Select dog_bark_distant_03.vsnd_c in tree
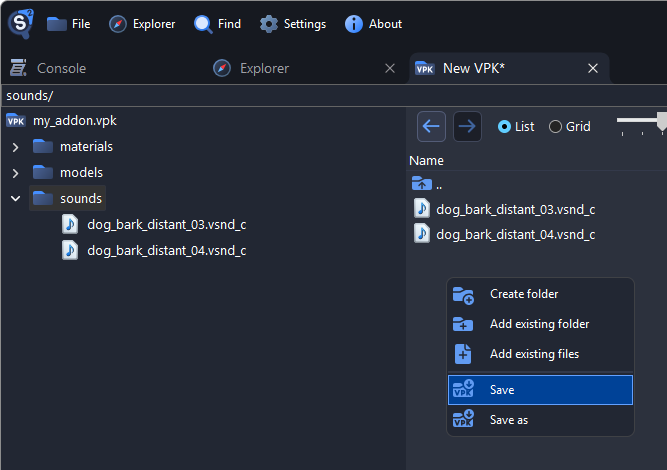Image resolution: width=667 pixels, height=470 pixels. click(x=167, y=225)
